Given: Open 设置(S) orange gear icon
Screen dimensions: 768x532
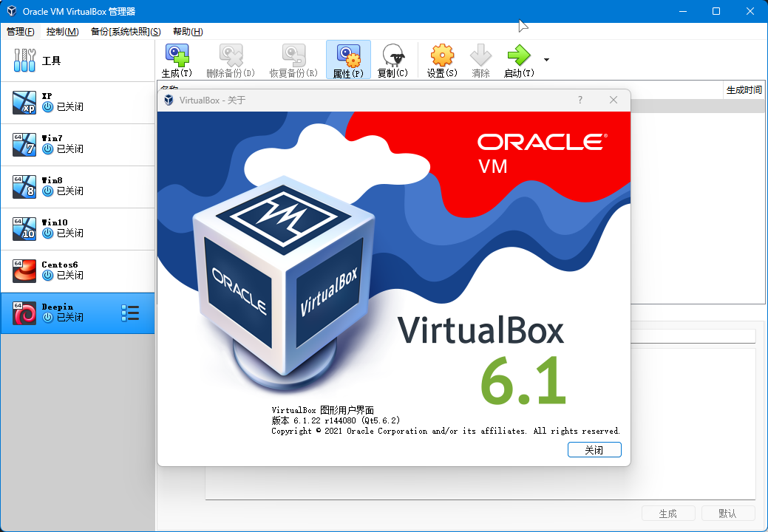Looking at the screenshot, I should [x=442, y=55].
